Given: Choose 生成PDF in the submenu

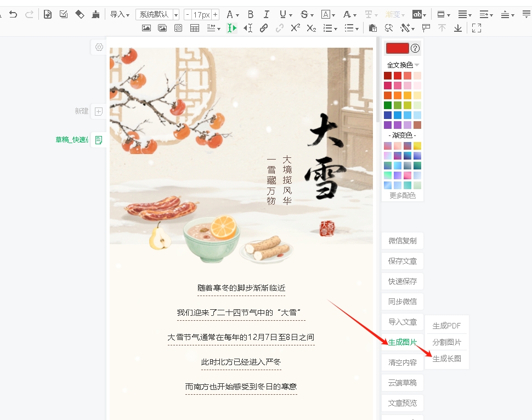Looking at the screenshot, I should [446, 326].
